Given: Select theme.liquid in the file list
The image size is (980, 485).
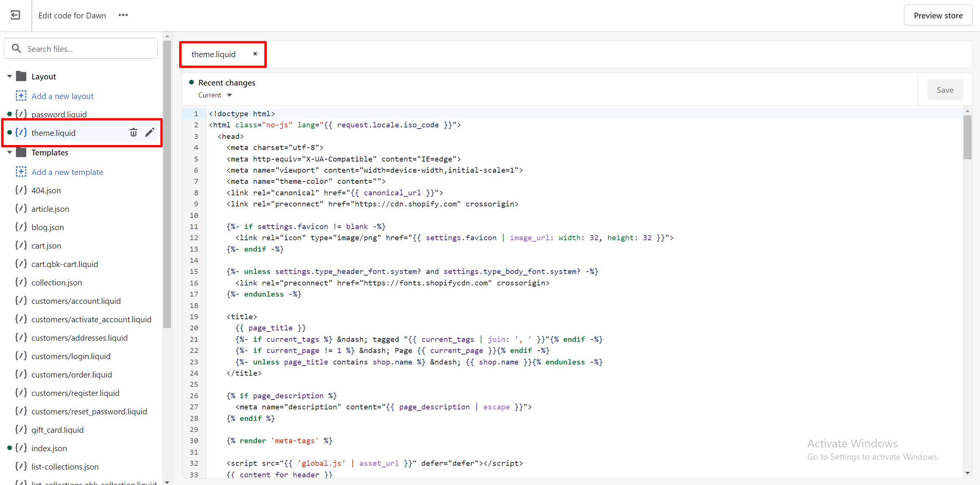Looking at the screenshot, I should pos(53,133).
